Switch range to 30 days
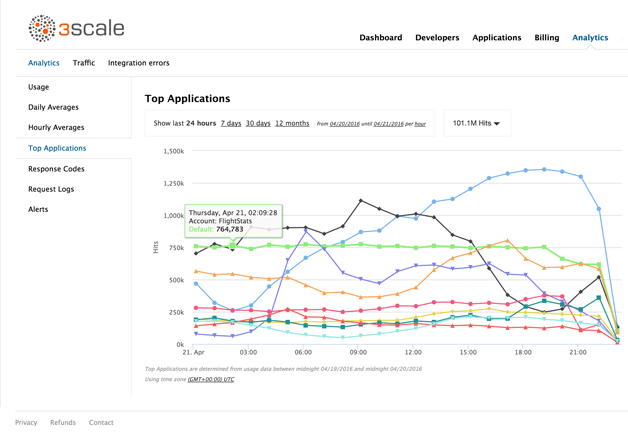 tap(258, 123)
